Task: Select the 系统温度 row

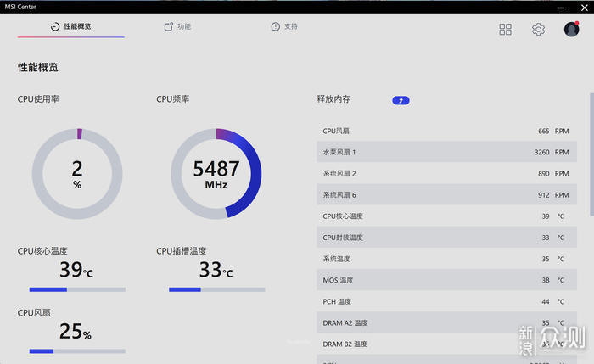Action: tap(446, 259)
